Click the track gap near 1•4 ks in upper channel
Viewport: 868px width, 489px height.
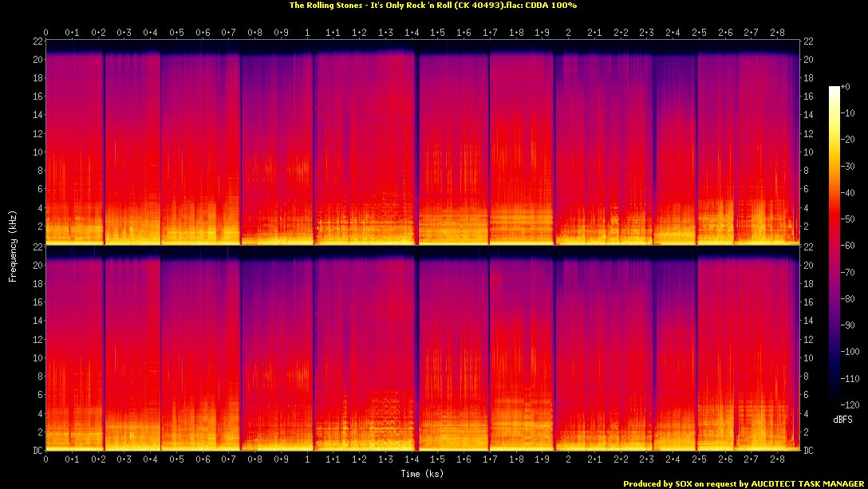pyautogui.click(x=416, y=144)
